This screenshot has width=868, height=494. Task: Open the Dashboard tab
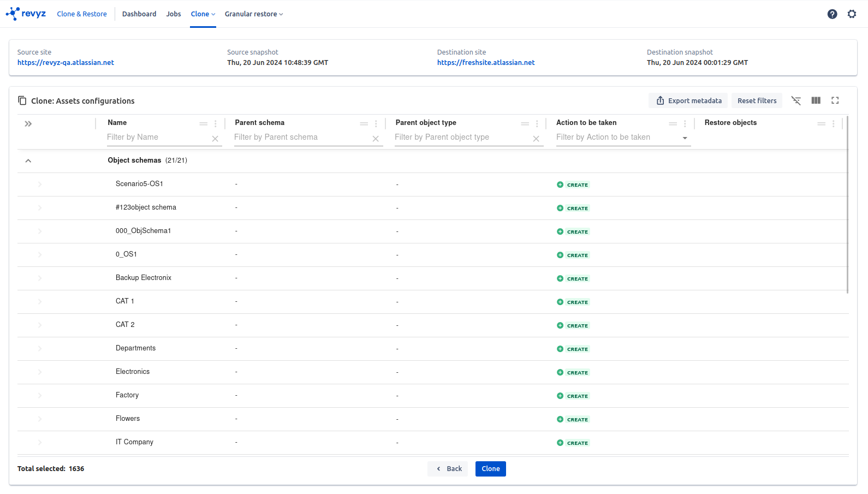coord(139,14)
